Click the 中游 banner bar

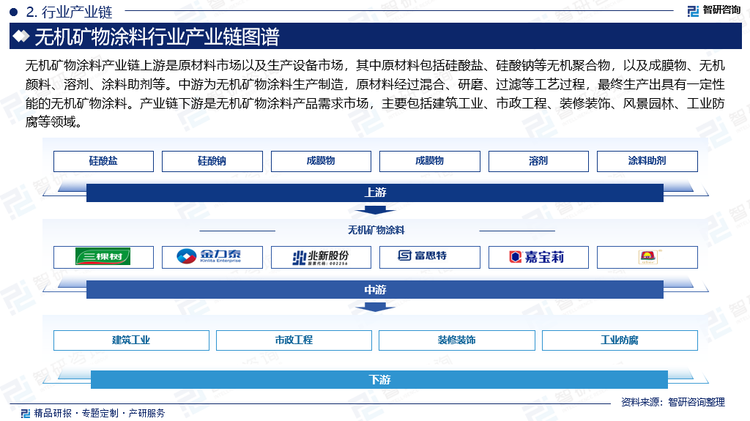[375, 289]
